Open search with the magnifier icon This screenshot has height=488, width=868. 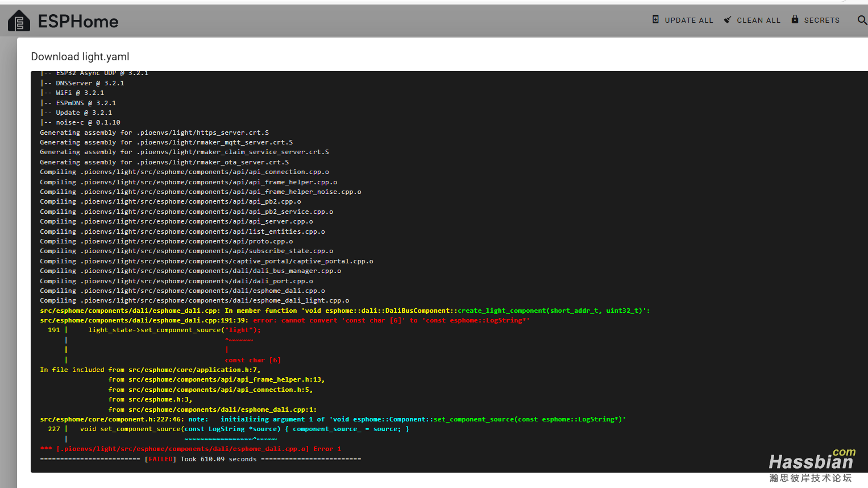click(862, 20)
